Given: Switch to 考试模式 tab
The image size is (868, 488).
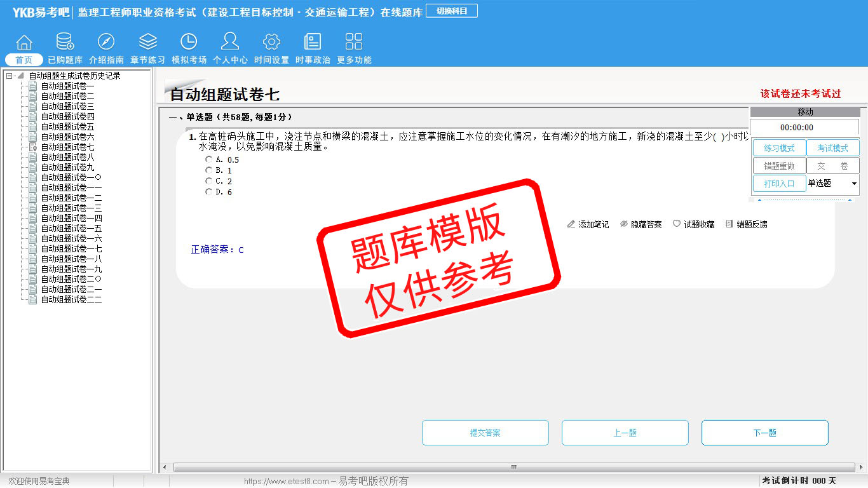Looking at the screenshot, I should [x=832, y=148].
